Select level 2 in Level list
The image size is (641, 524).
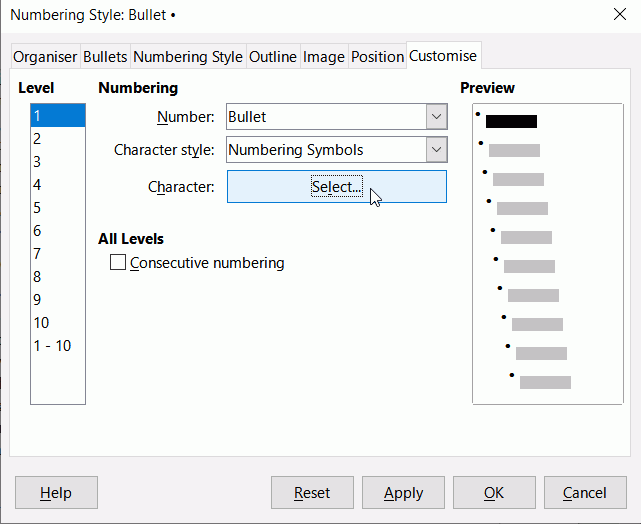coord(58,139)
